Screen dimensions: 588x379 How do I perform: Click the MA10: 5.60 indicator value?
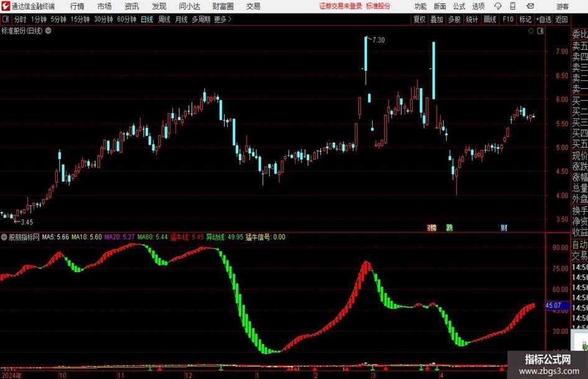point(86,237)
